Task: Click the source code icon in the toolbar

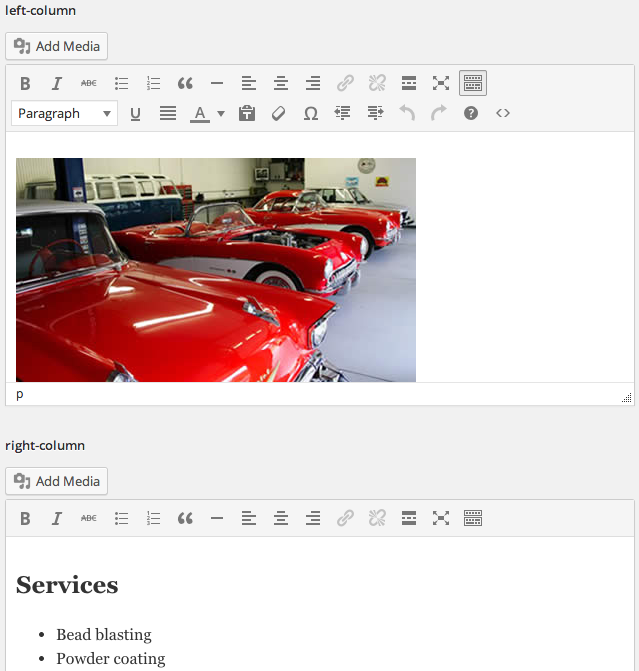Action: 503,114
